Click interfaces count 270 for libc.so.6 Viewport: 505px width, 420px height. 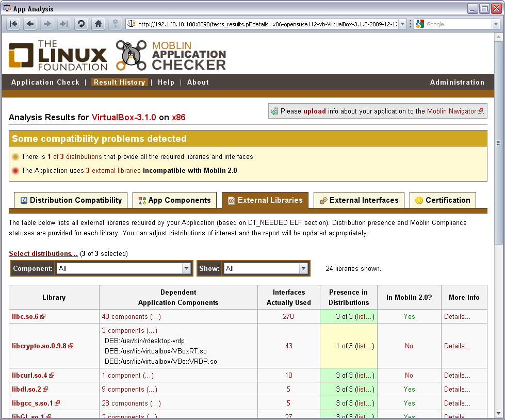pyautogui.click(x=288, y=316)
